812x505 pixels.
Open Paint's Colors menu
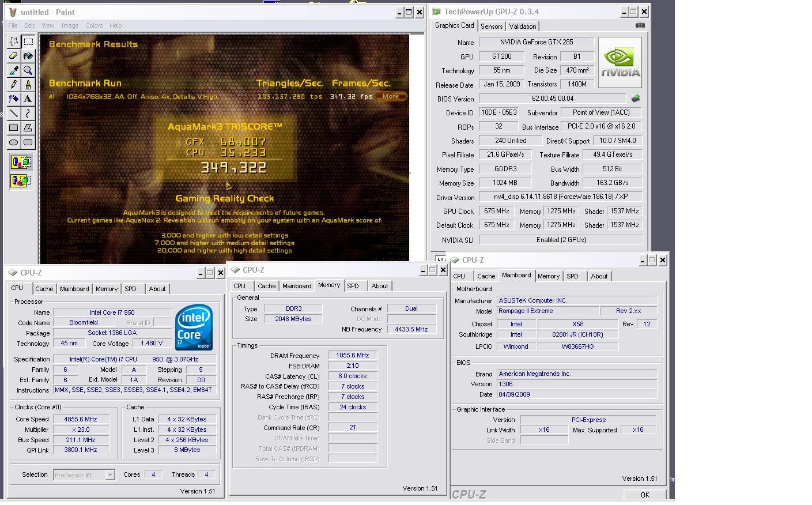click(94, 25)
